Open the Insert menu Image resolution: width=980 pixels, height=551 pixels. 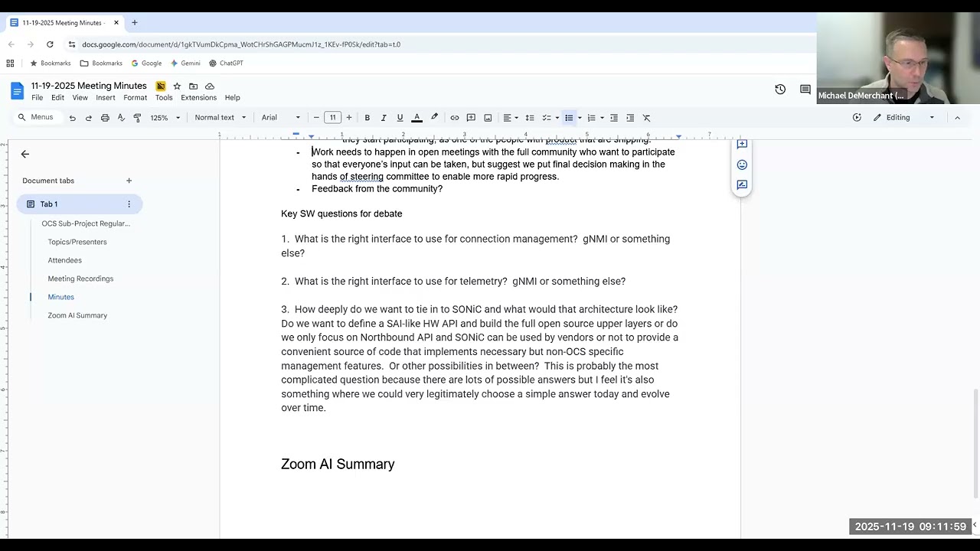tap(106, 98)
